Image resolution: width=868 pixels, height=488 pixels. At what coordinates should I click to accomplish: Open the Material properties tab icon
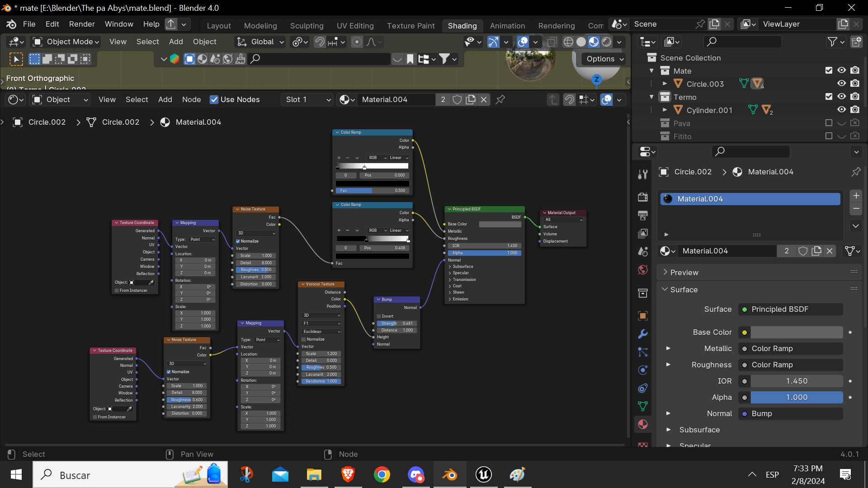coord(642,424)
